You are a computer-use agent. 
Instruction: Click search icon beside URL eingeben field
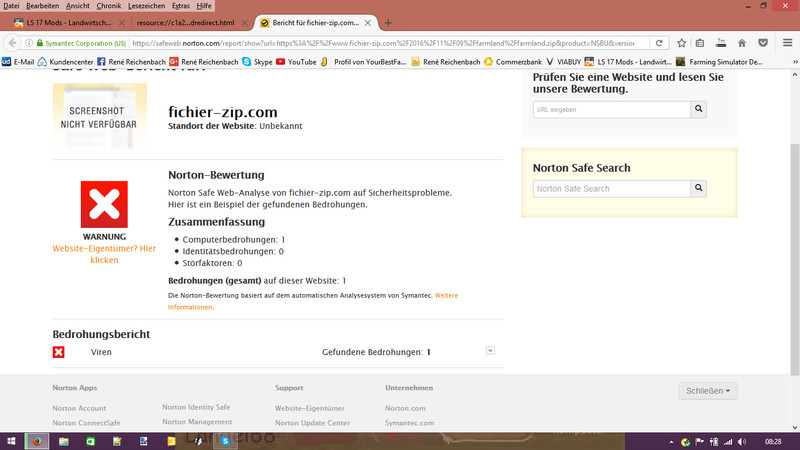click(x=698, y=109)
